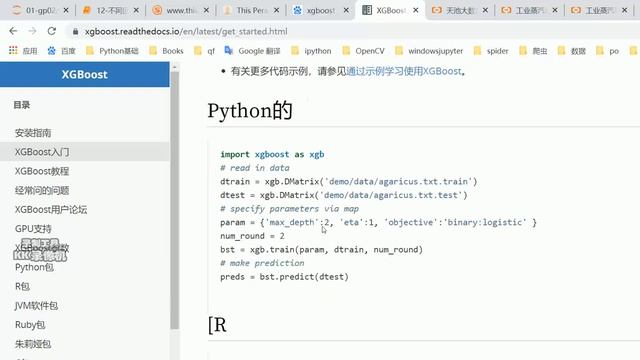Click the lock icon in the address bar
The image size is (640, 360).
(75, 31)
